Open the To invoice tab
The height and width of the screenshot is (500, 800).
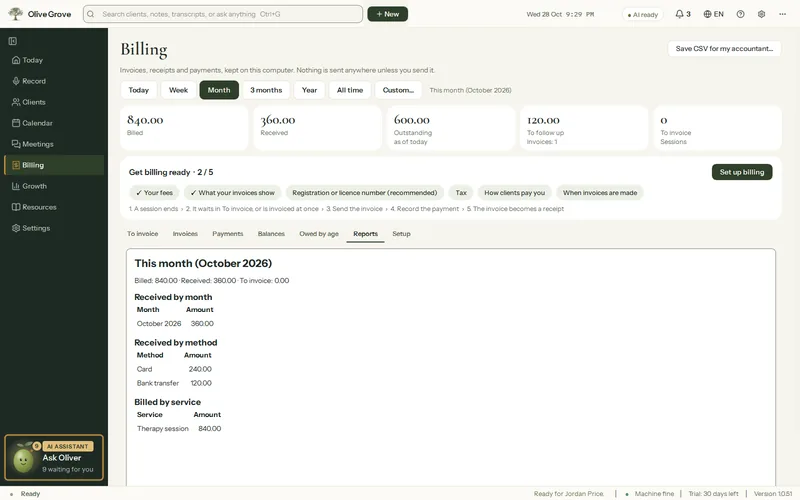(142, 234)
